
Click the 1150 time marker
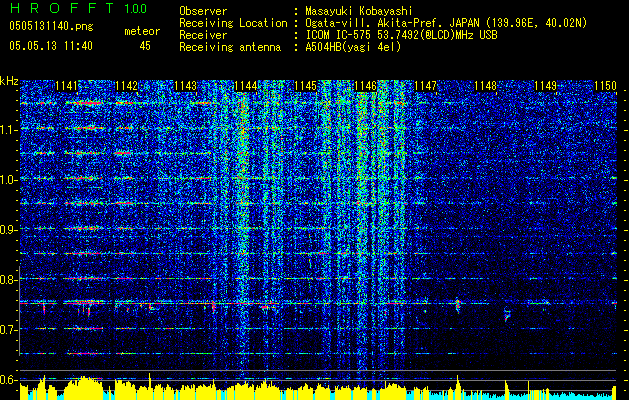tap(605, 86)
